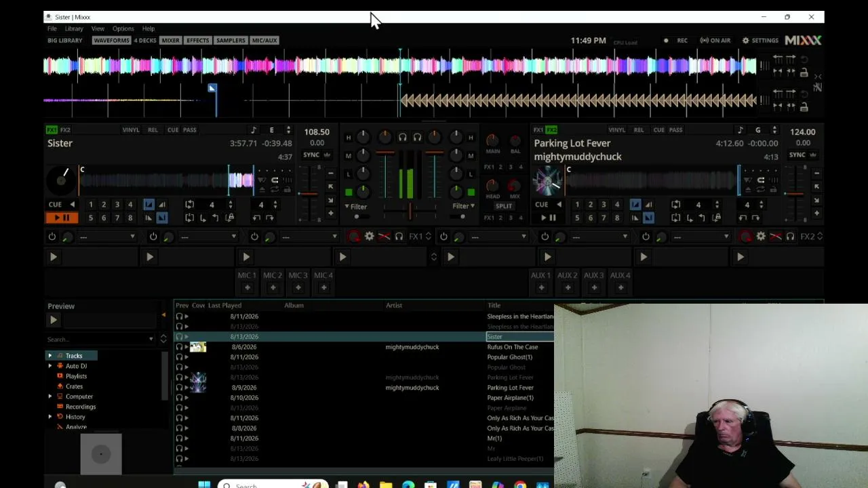Expand the Computer tree item
The height and width of the screenshot is (488, 868).
(50, 396)
